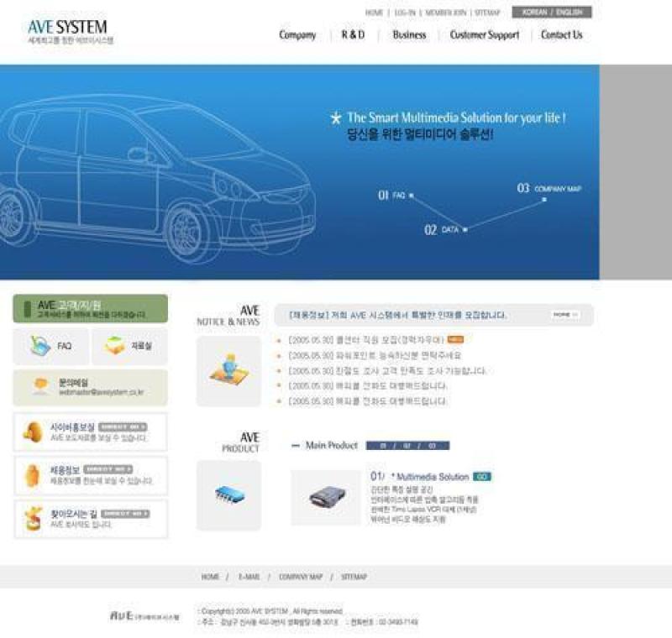Screen dimensions: 672x638
Task: Click the MEMBER JOIN link at top
Action: click(445, 13)
